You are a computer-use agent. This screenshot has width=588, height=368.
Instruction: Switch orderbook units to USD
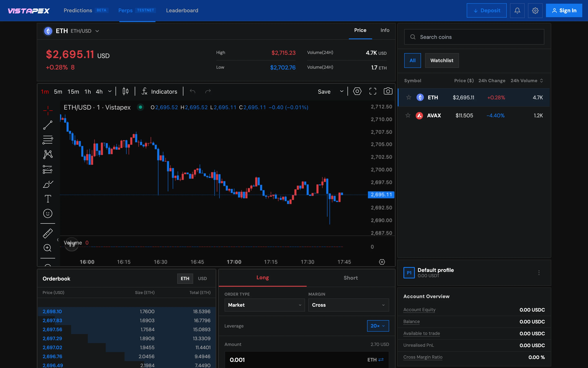pos(202,278)
